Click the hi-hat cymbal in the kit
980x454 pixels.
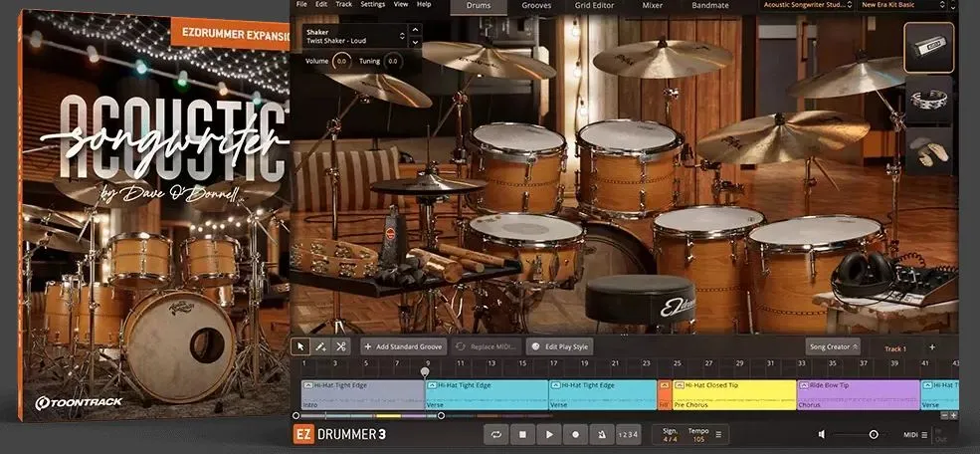pos(428,184)
